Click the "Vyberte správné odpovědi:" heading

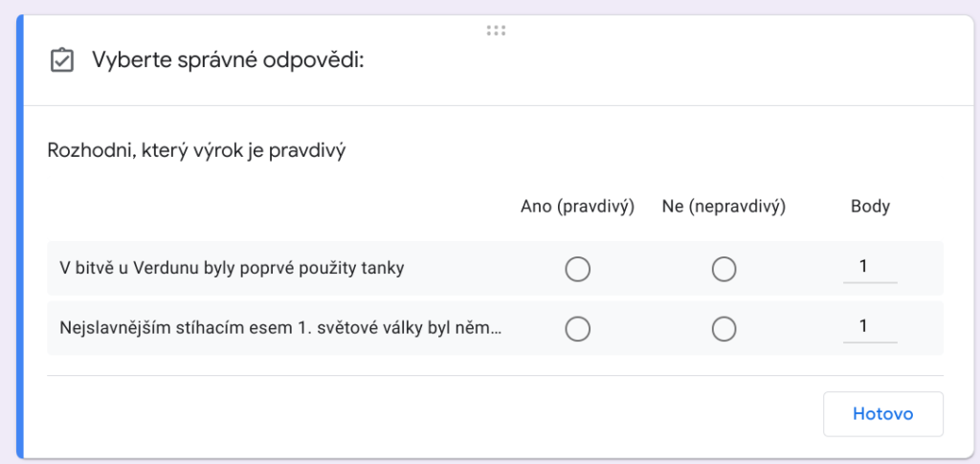(228, 61)
